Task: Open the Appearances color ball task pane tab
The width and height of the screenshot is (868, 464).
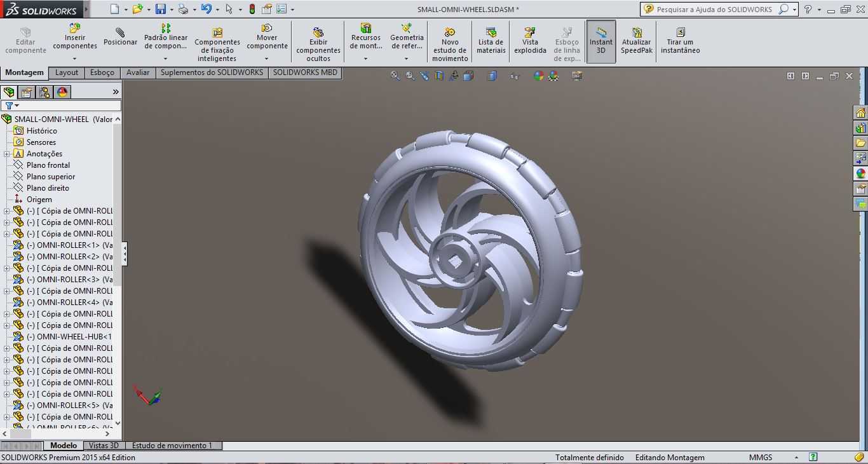Action: click(861, 174)
